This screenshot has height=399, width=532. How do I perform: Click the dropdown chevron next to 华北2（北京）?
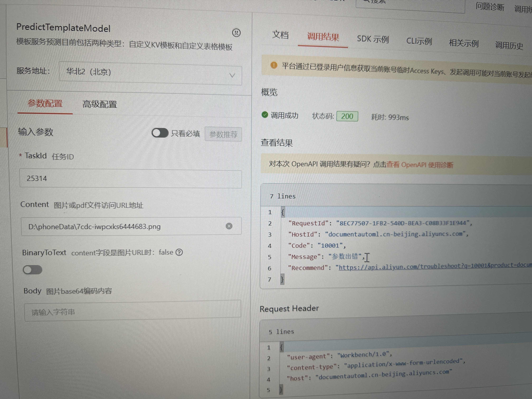point(232,75)
